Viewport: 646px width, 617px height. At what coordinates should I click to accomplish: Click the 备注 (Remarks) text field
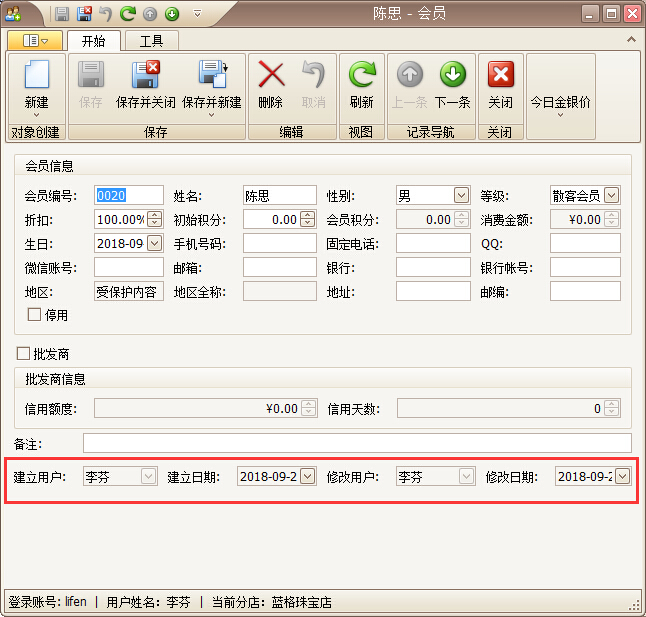tap(357, 443)
